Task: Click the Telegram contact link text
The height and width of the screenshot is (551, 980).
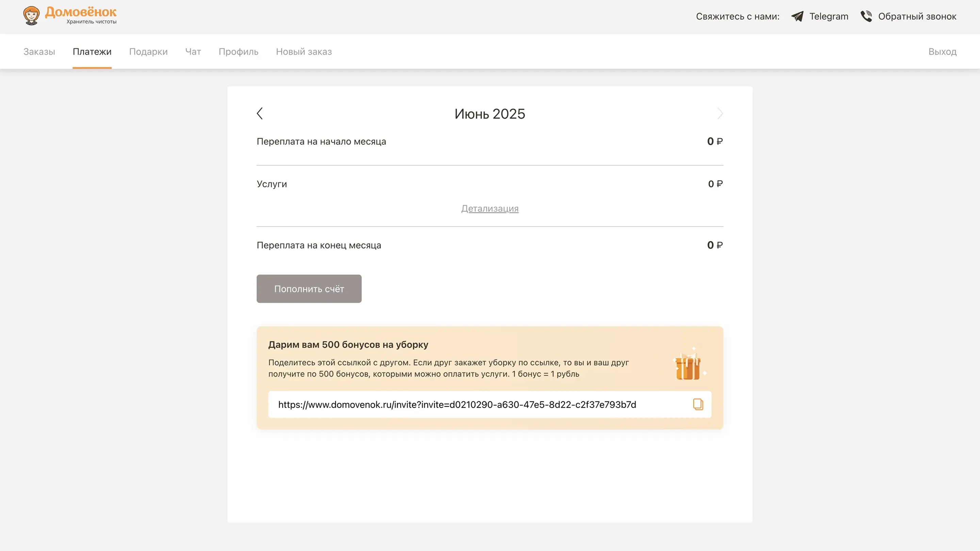Action: point(829,16)
